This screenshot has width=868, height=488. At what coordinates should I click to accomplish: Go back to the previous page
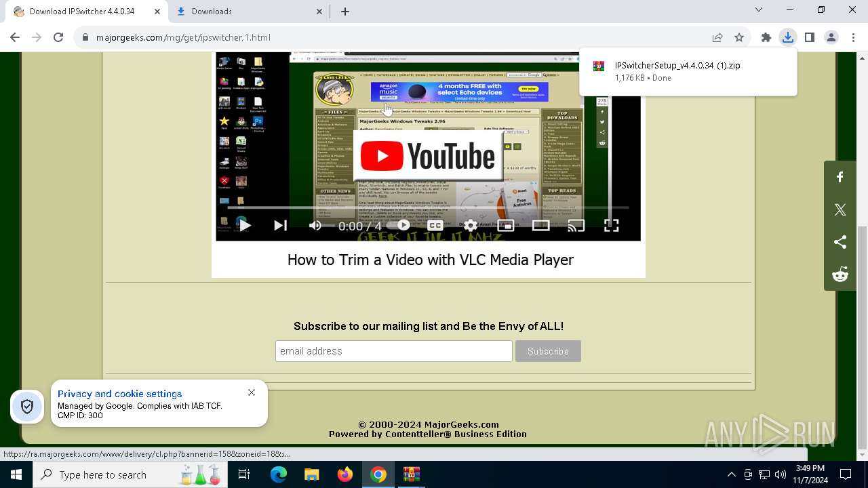15,37
